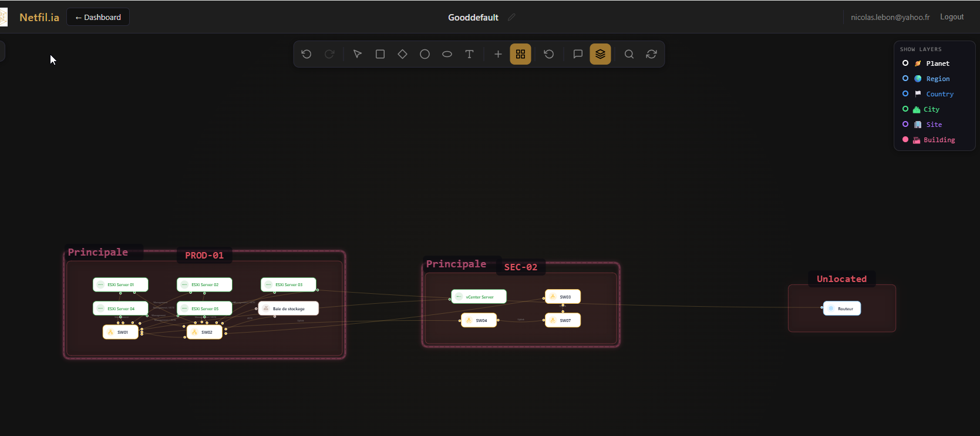Choose the rectangle shape tool
Image resolution: width=980 pixels, height=436 pixels.
point(380,54)
